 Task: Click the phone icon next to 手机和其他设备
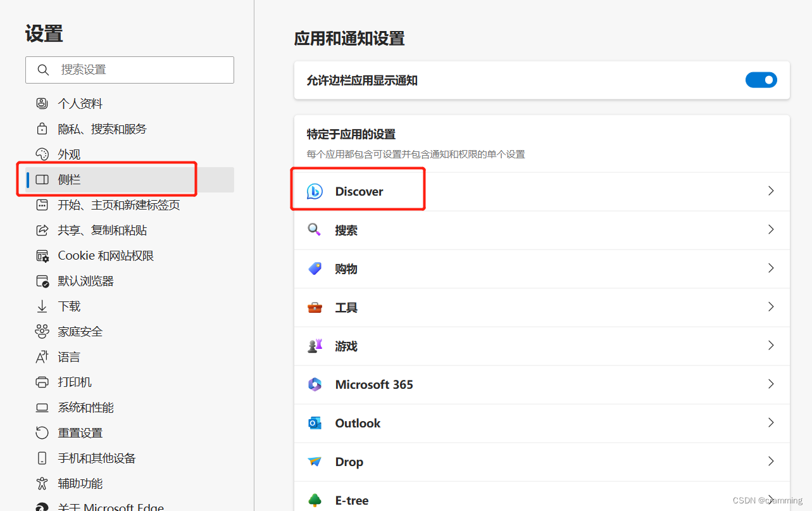point(42,458)
